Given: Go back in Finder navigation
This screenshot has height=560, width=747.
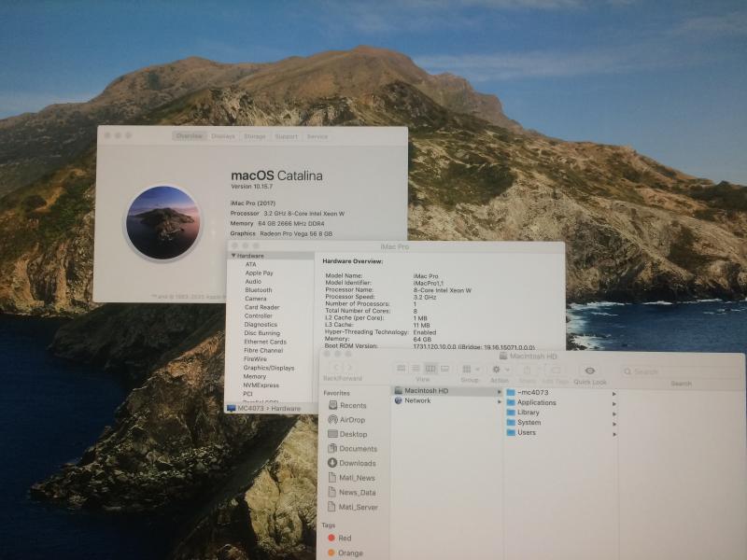Looking at the screenshot, I should point(335,368).
